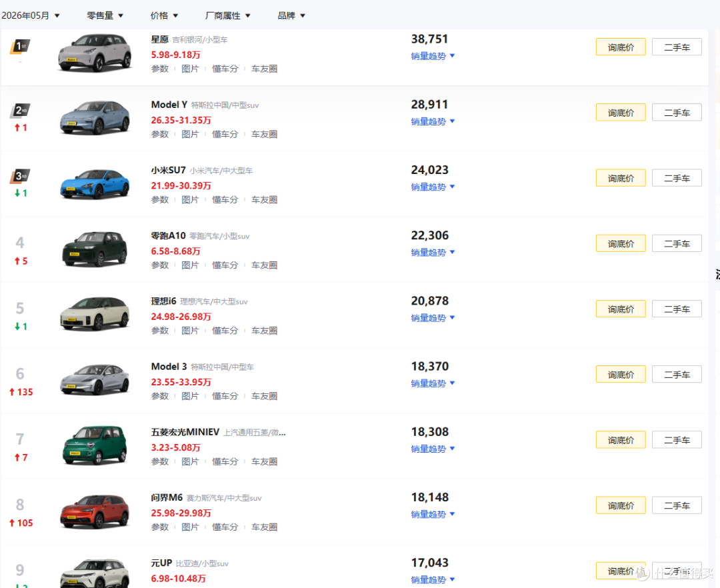Open the Model Y car thumbnail
This screenshot has width=720, height=588.
(x=95, y=118)
